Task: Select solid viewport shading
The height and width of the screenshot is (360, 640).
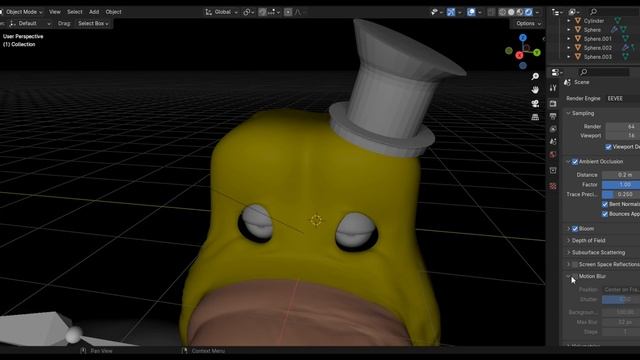Action: point(511,12)
